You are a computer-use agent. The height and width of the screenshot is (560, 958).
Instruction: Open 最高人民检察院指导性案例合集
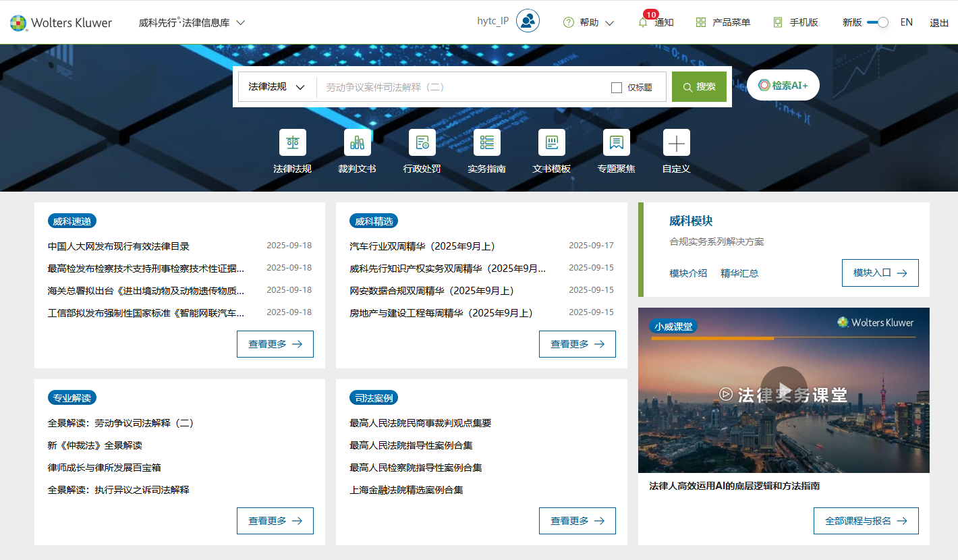[x=416, y=468]
